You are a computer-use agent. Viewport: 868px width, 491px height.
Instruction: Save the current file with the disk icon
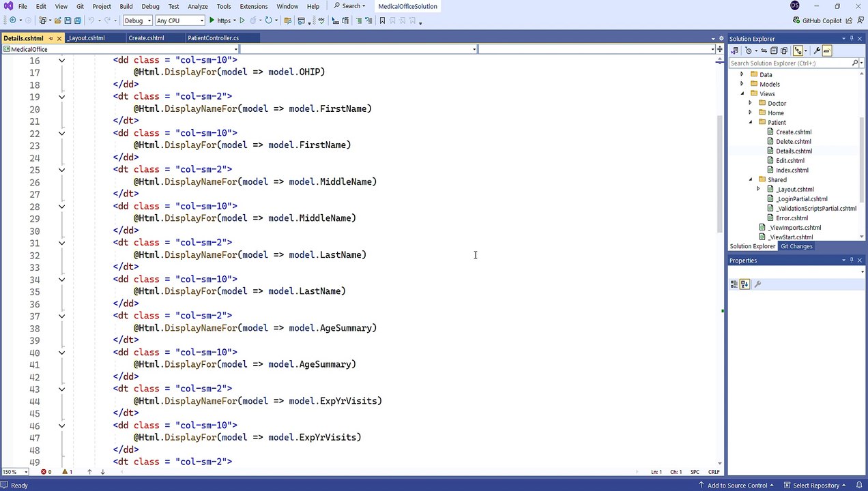(68, 20)
